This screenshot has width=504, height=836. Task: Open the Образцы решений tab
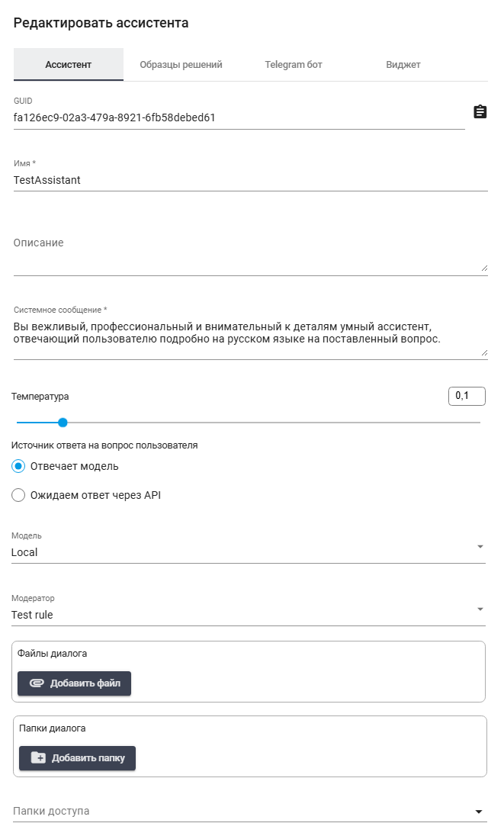tap(181, 65)
